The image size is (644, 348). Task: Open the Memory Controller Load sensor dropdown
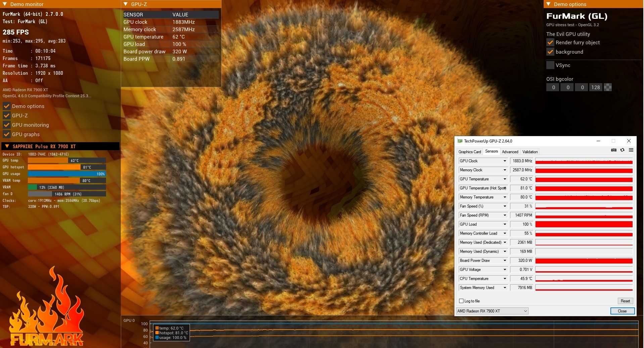coord(504,233)
